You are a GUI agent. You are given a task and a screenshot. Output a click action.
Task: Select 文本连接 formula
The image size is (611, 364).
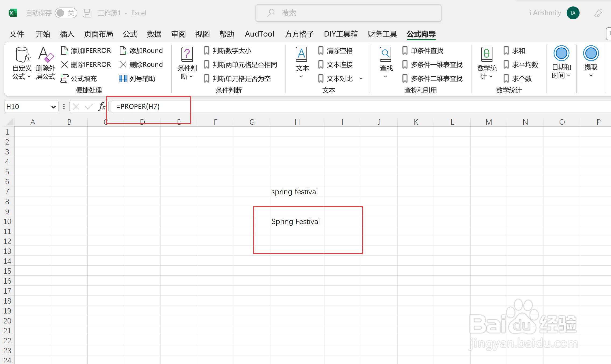pyautogui.click(x=335, y=64)
